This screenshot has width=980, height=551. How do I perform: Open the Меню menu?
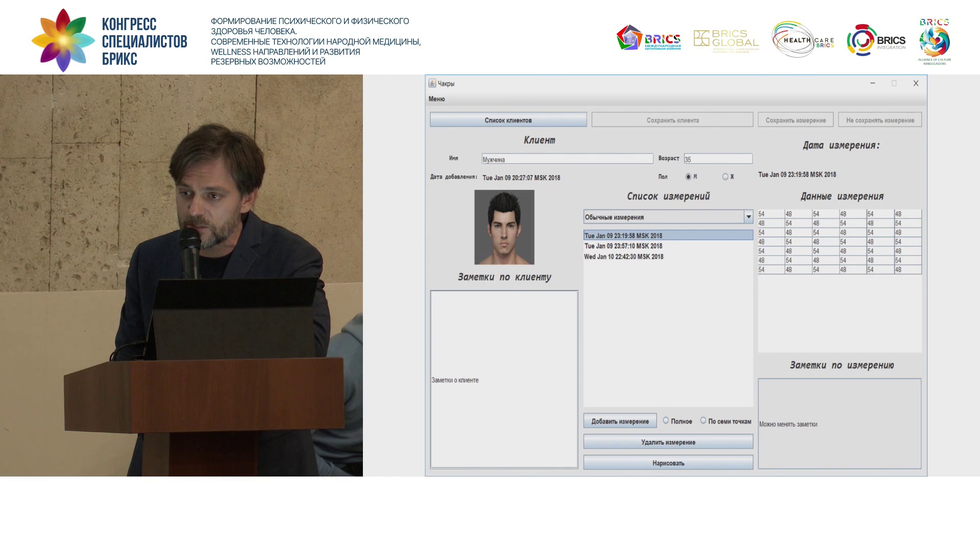point(436,99)
